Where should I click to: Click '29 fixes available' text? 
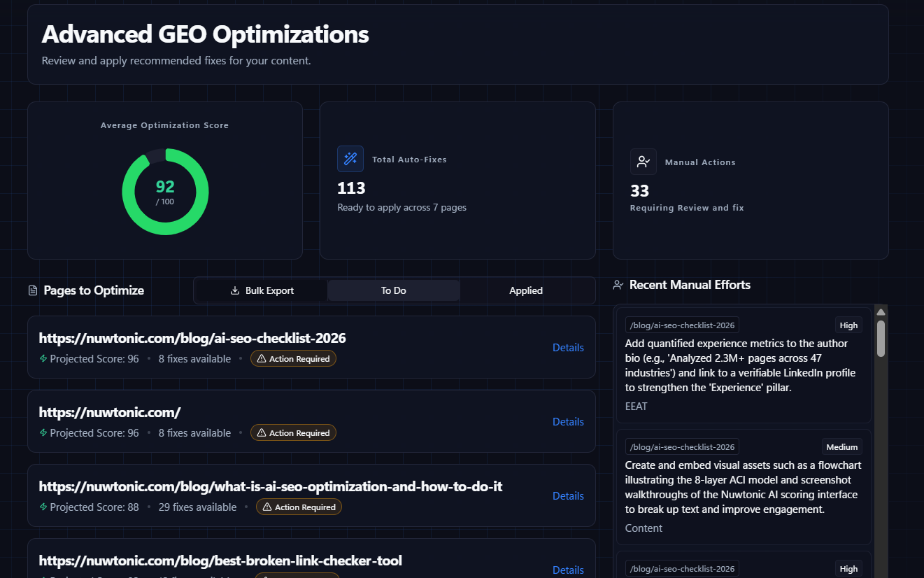pyautogui.click(x=197, y=507)
